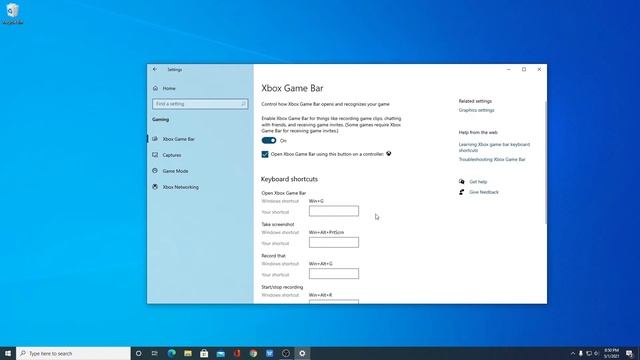Open the Action Center notifications

(629, 353)
